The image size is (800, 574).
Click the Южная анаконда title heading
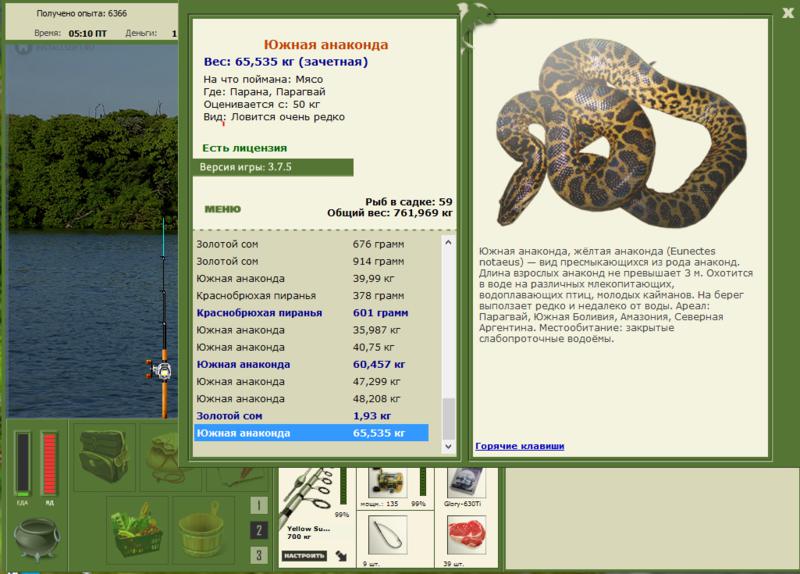pos(326,45)
